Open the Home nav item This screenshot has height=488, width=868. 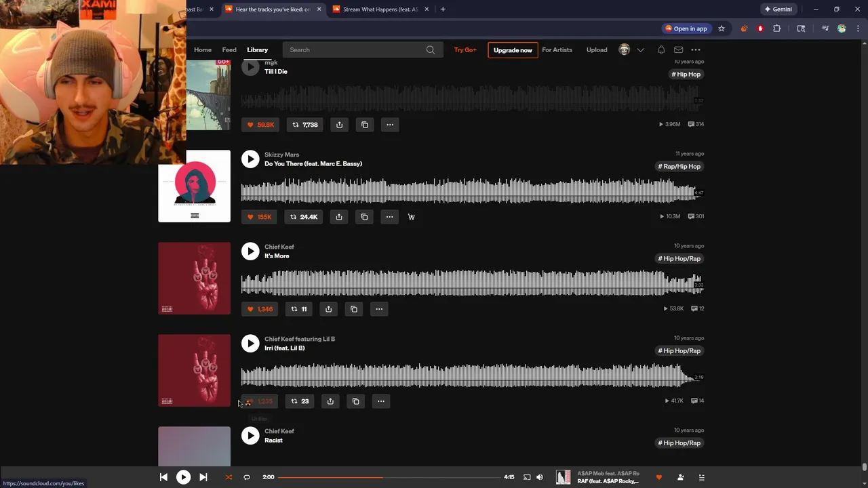click(203, 49)
